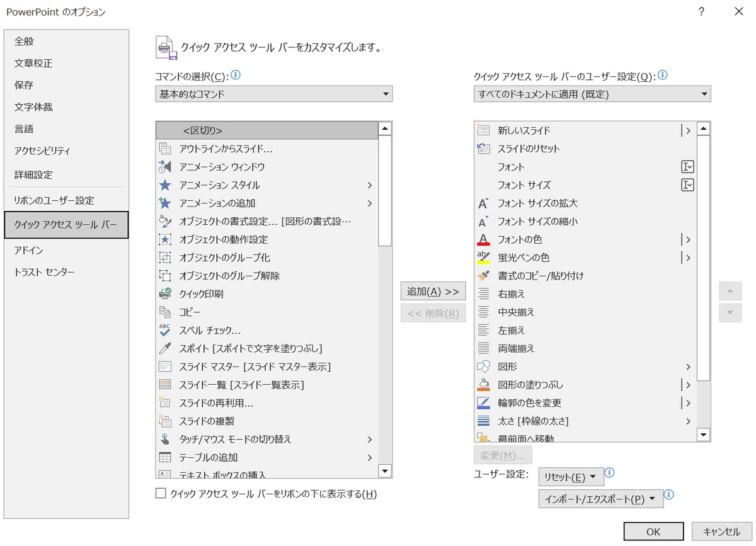The width and height of the screenshot is (756, 546).
Task: Select the 中央揃え alignment icon
Action: point(483,312)
